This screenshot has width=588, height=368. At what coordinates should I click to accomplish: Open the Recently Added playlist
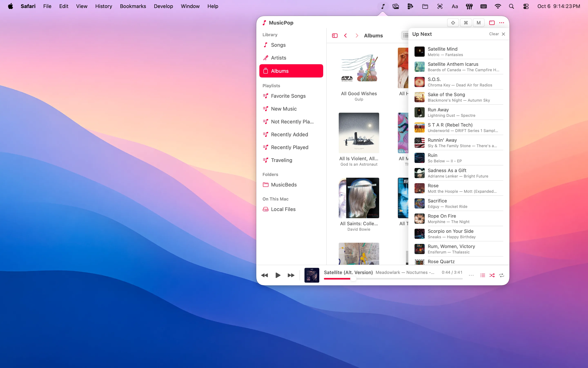(291, 134)
